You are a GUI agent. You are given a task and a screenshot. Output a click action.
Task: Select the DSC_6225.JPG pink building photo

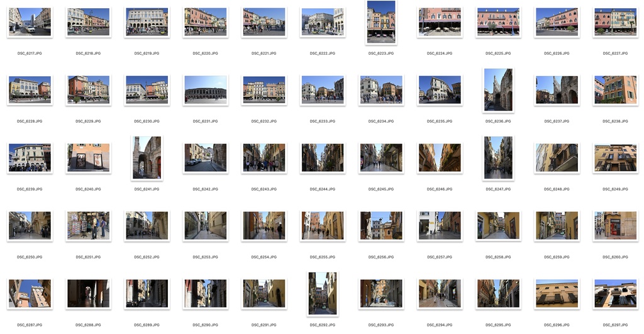click(498, 22)
